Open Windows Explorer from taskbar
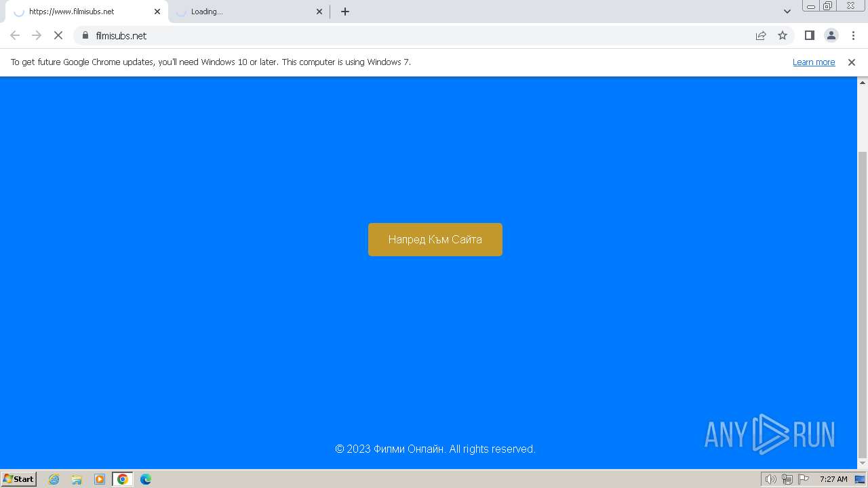 tap(77, 479)
